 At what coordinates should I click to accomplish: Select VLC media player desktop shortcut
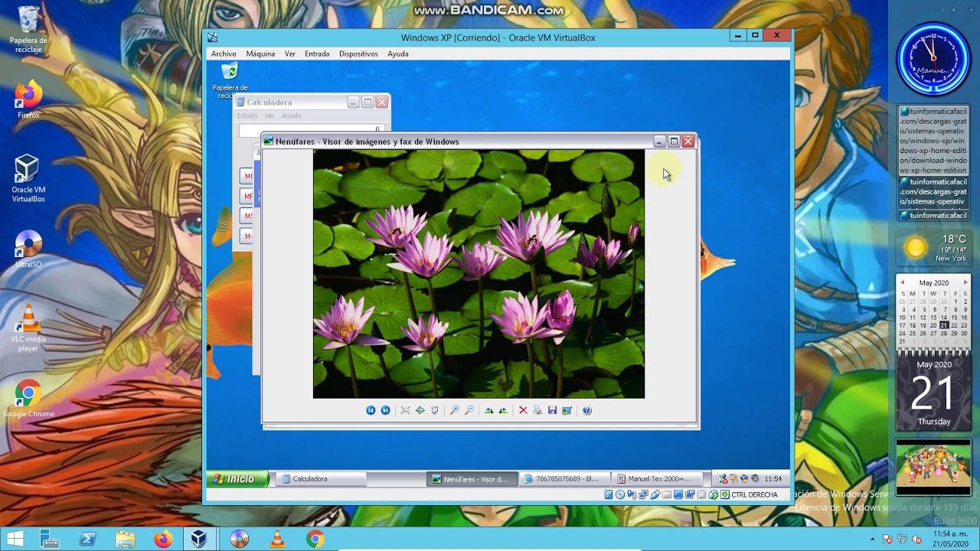click(x=28, y=328)
